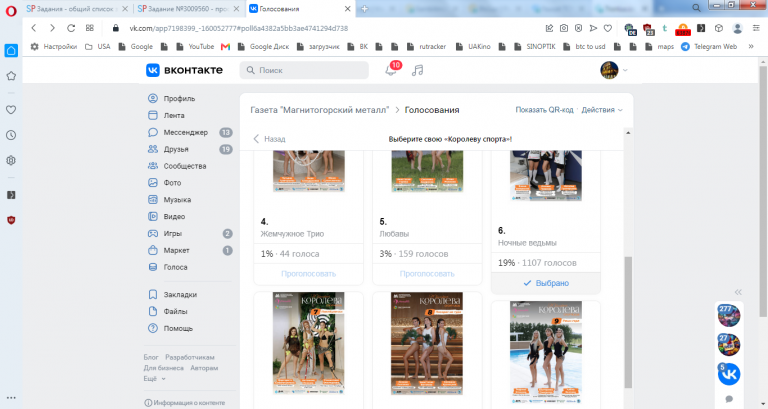Open Ночные ведьмы photo thumbnail
768x409 pixels.
coord(546,175)
